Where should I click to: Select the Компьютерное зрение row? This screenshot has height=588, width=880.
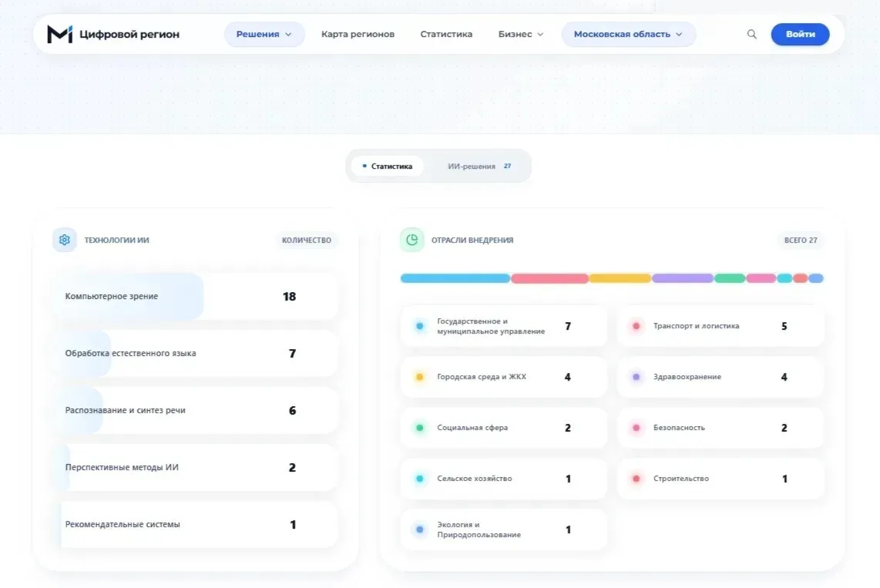point(195,296)
